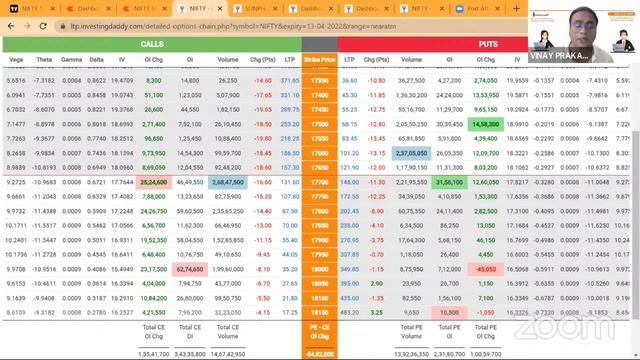Viewport: 640px width, 360px height.
Task: Click the total 14,67,42,950 CE volume value
Action: point(228,354)
